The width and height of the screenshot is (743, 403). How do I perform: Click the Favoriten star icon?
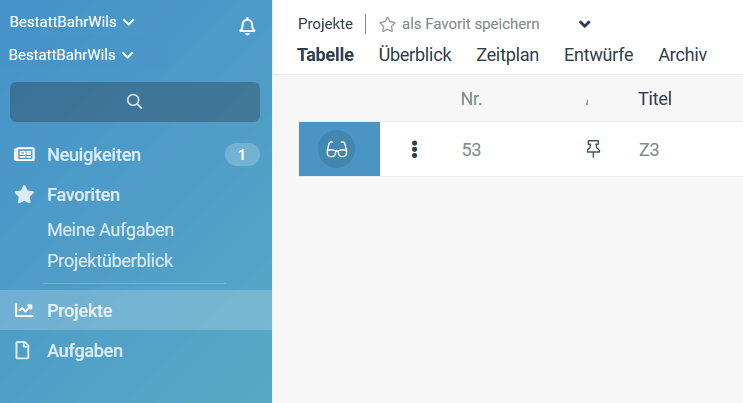(x=24, y=195)
